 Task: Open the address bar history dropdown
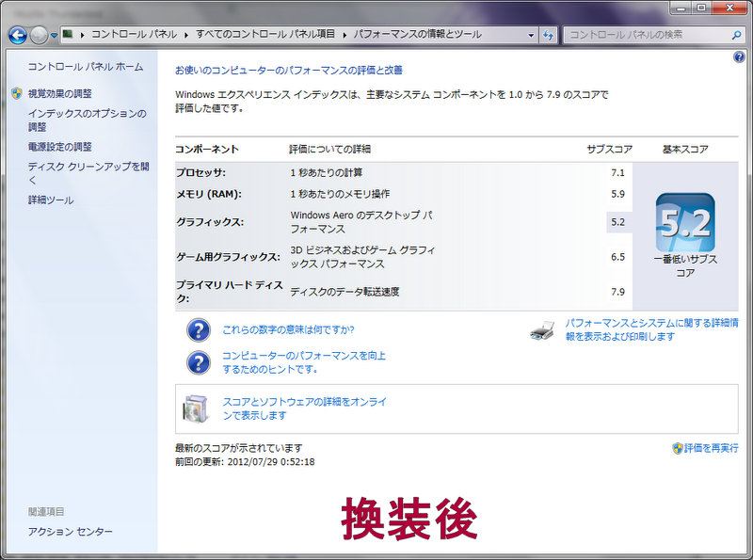tap(531, 35)
